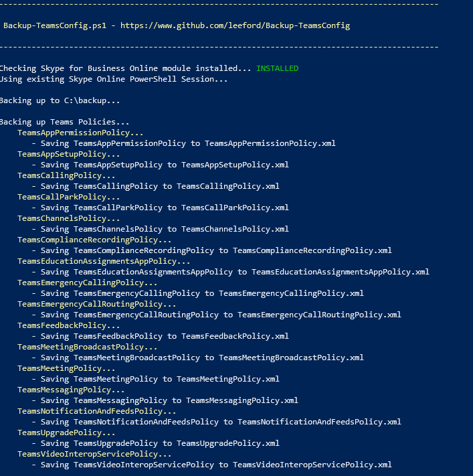Click the yellow TeamsMessagingPolicy... heading
The width and height of the screenshot is (473, 476).
(x=71, y=390)
